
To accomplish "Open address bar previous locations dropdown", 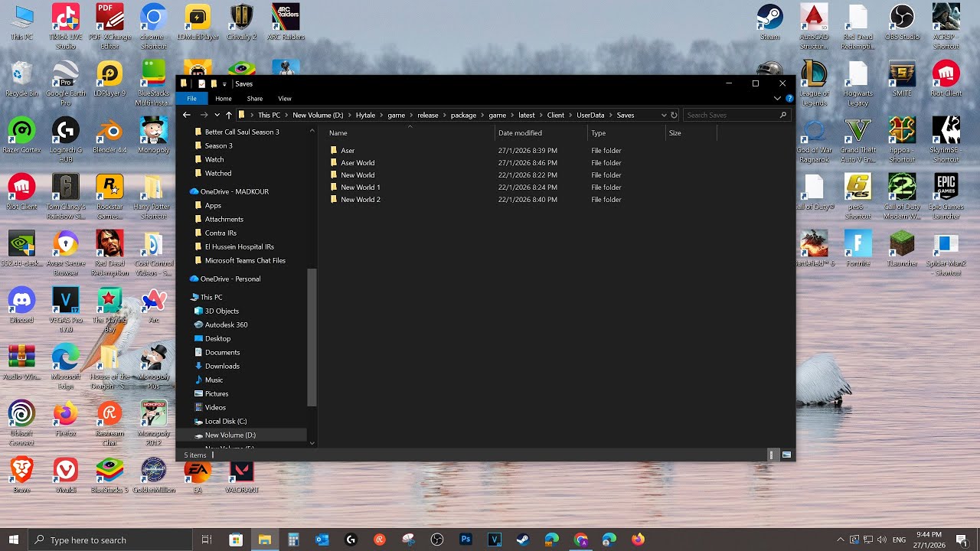I will pos(663,115).
